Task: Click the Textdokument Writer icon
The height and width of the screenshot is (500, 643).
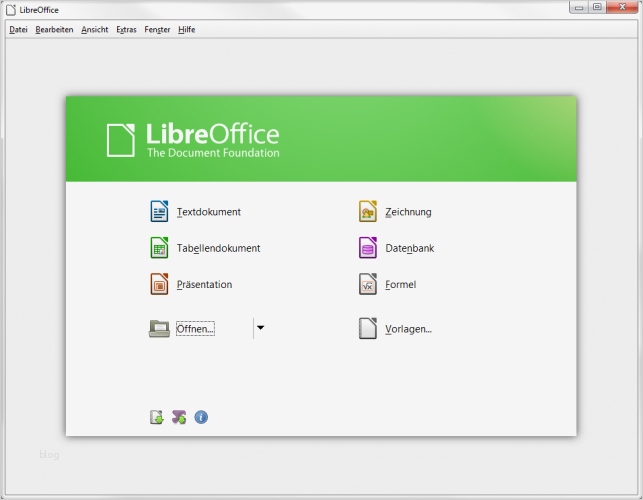Action: pos(159,211)
